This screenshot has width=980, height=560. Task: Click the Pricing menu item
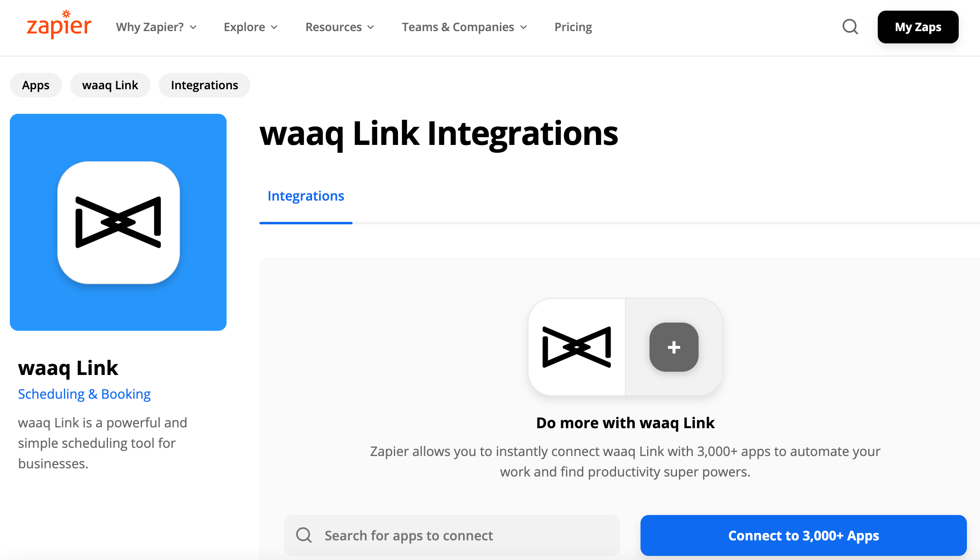(x=573, y=27)
